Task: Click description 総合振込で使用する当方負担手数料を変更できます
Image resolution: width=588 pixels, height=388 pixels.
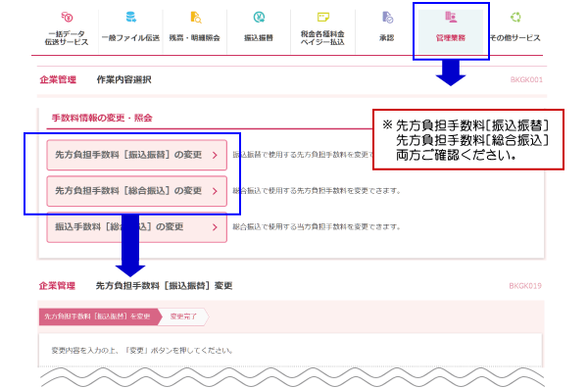Action: (x=317, y=227)
